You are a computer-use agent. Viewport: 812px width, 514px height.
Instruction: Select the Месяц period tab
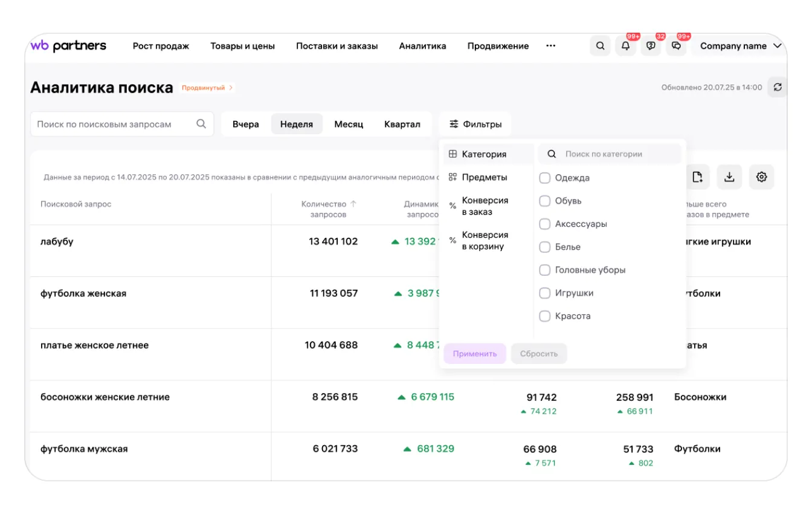[349, 124]
